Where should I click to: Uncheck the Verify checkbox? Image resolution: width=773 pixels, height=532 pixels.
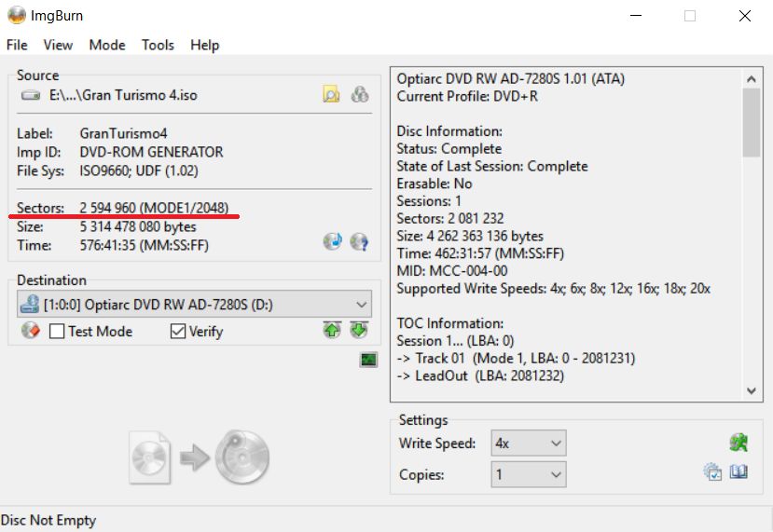point(177,331)
